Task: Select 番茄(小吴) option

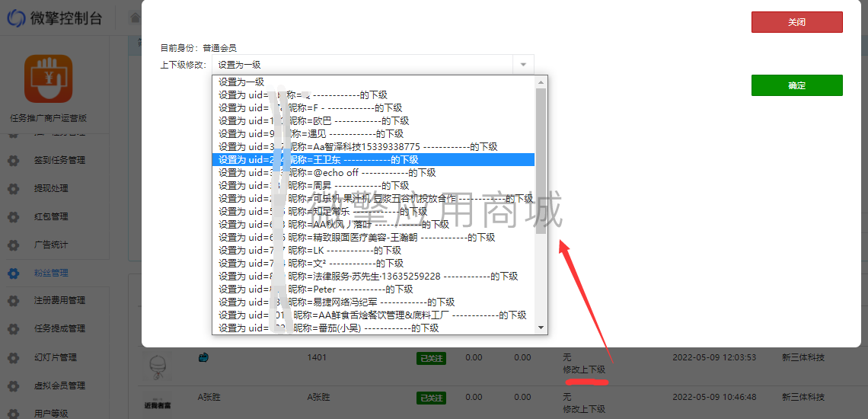Action: point(374,328)
